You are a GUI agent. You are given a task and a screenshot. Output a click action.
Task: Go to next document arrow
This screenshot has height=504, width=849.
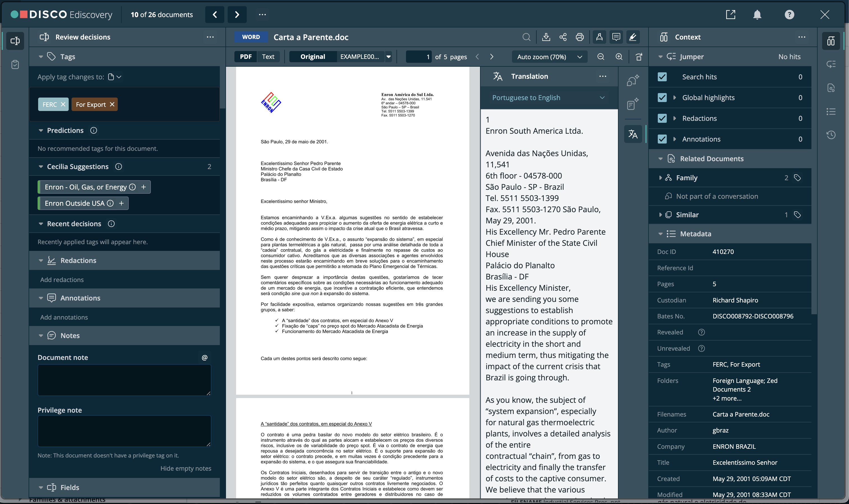(x=237, y=14)
